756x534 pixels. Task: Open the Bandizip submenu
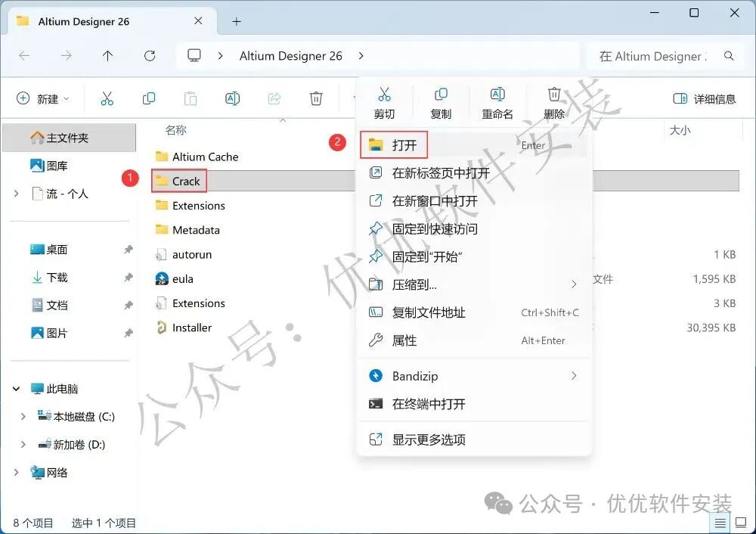click(473, 376)
